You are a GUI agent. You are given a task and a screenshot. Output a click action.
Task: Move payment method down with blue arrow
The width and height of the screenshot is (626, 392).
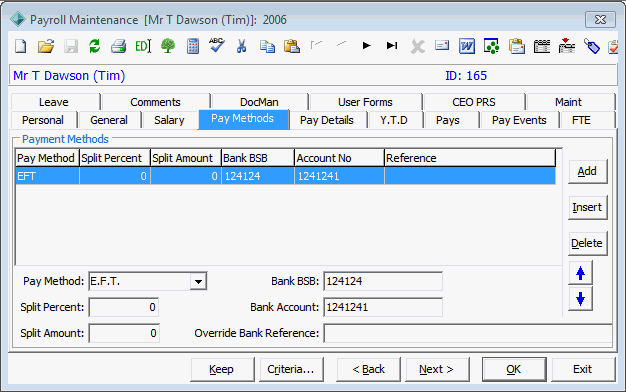[580, 299]
